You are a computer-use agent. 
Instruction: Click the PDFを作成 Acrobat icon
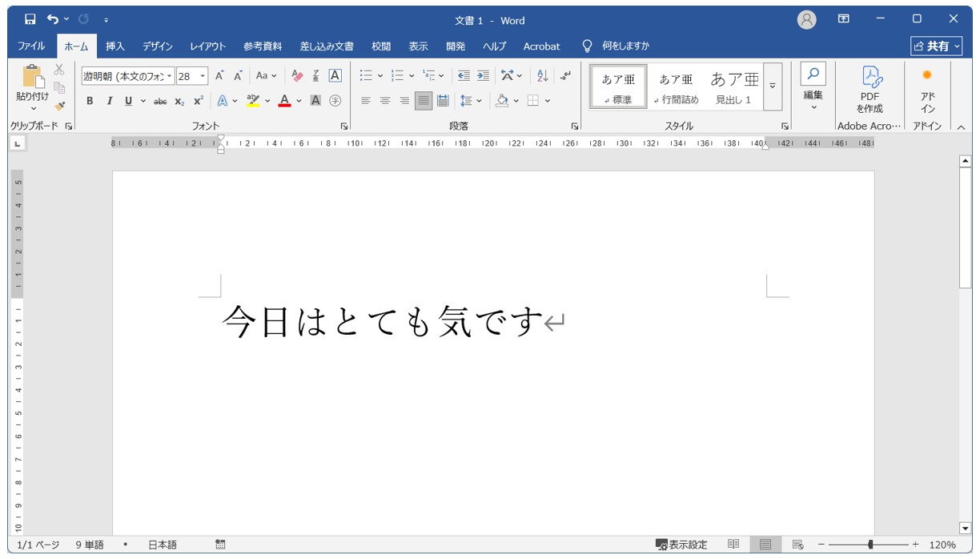pos(870,77)
